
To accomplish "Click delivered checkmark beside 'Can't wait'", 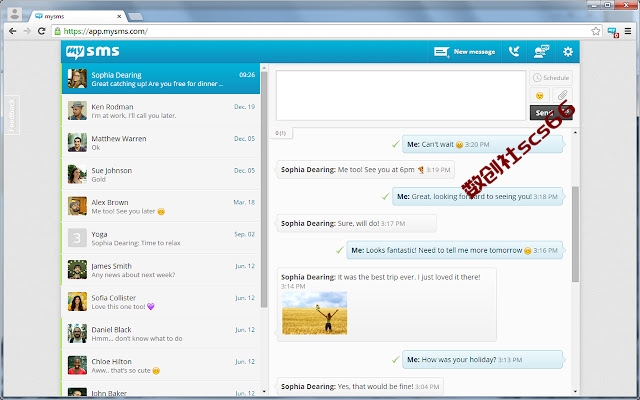I will (x=395, y=144).
